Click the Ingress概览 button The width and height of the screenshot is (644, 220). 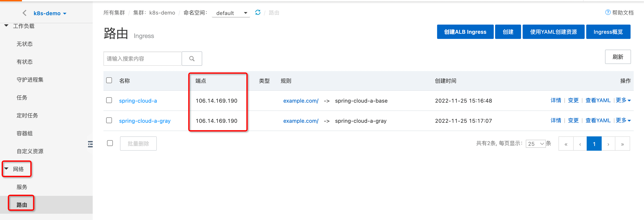point(608,32)
